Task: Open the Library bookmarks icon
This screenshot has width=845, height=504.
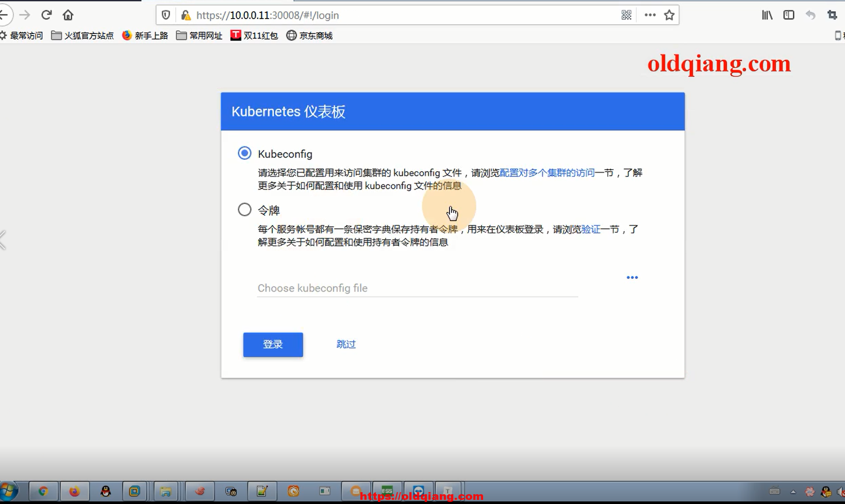Action: point(767,15)
